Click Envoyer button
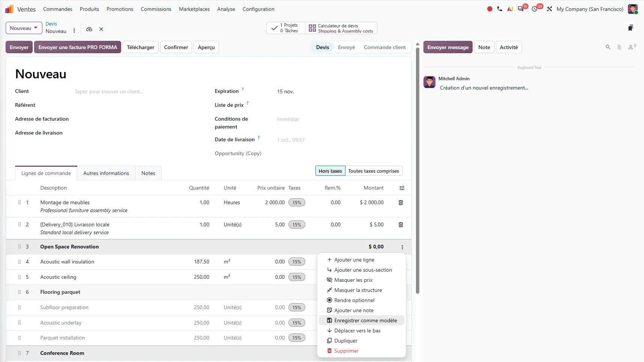The height and width of the screenshot is (362, 644). [19, 47]
